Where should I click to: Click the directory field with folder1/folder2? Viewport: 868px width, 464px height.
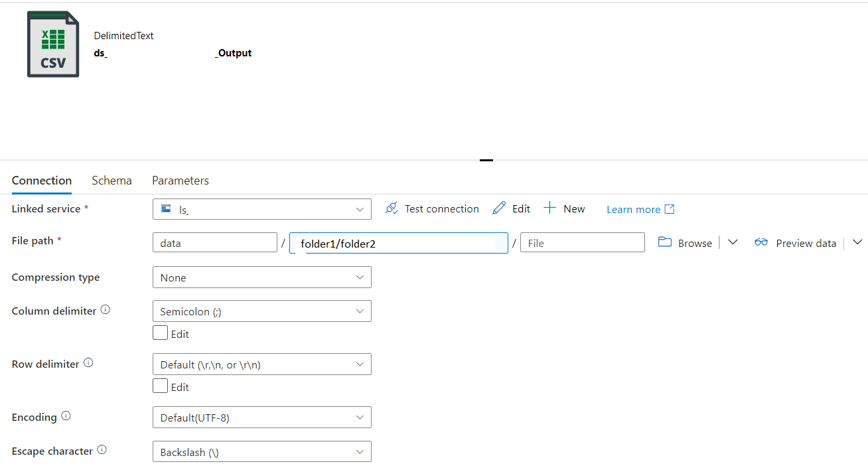399,243
